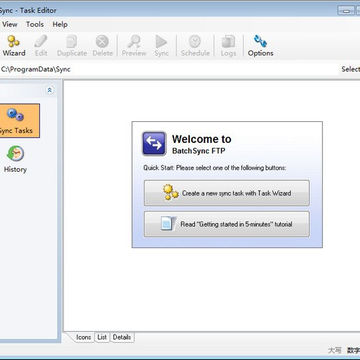Open the View menu
The height and width of the screenshot is (360, 360).
10,24
